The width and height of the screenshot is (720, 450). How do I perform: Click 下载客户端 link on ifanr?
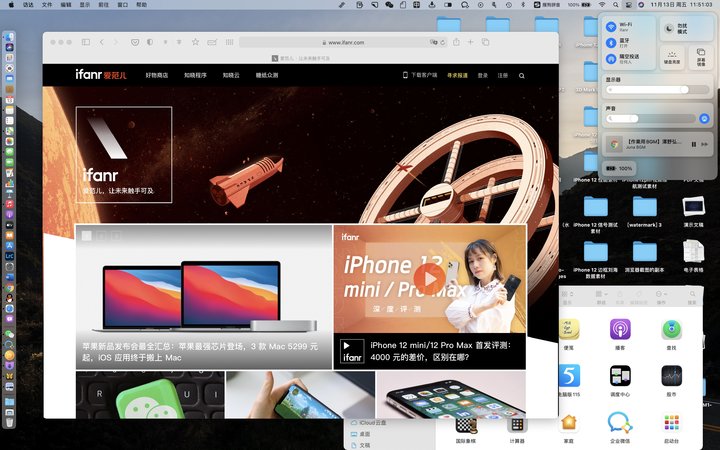[420, 75]
